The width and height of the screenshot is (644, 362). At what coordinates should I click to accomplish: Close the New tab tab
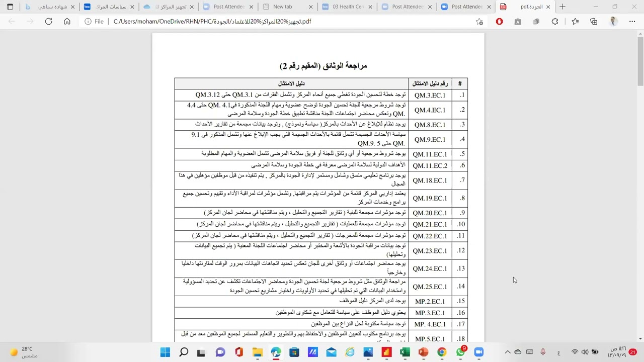(310, 7)
